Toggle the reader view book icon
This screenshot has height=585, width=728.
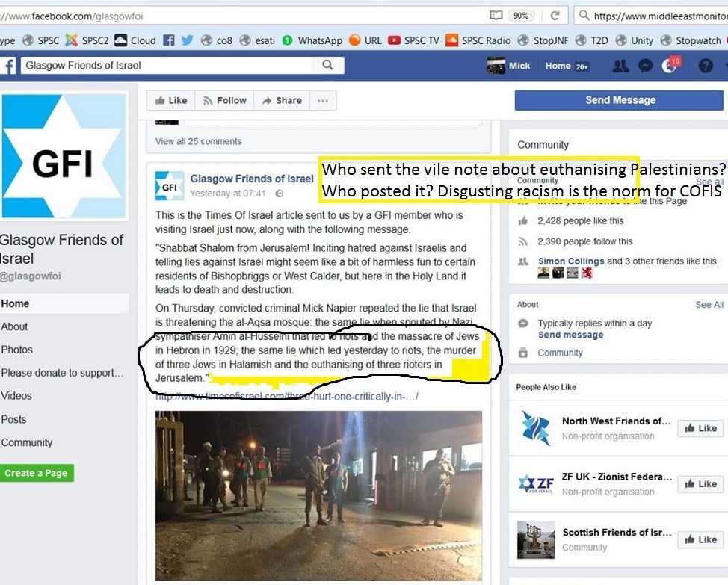[496, 15]
